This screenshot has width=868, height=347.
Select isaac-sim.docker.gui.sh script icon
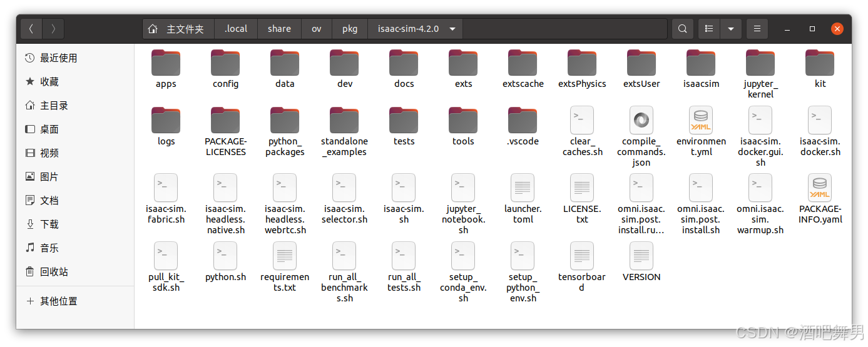[760, 120]
